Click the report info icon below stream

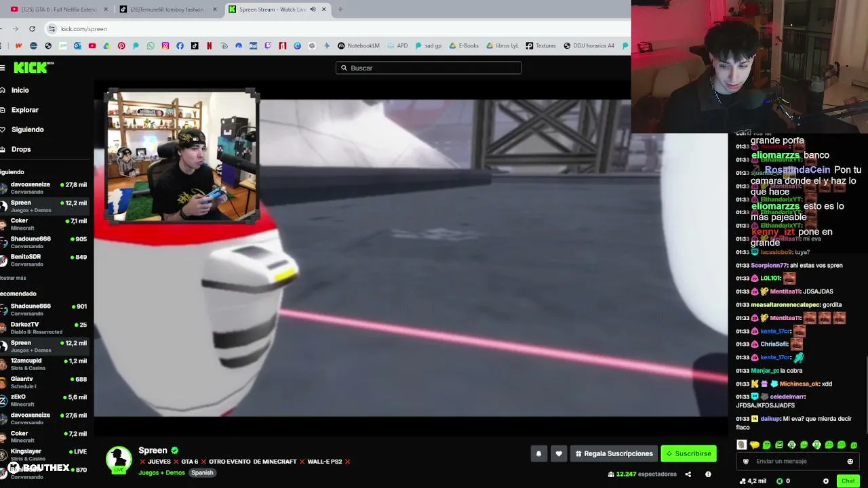point(708,474)
